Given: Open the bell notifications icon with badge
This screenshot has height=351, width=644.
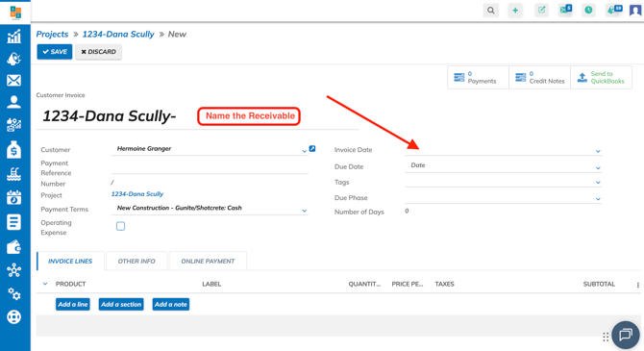Looking at the screenshot, I should tap(614, 10).
